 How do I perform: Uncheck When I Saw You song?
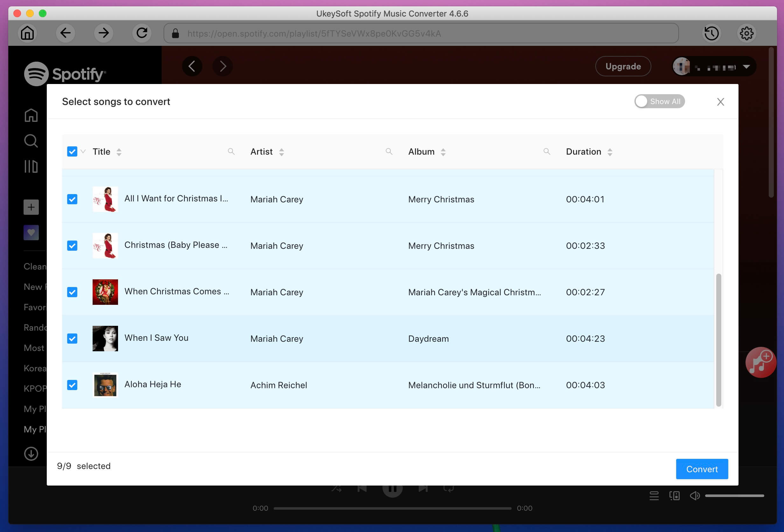(x=72, y=338)
